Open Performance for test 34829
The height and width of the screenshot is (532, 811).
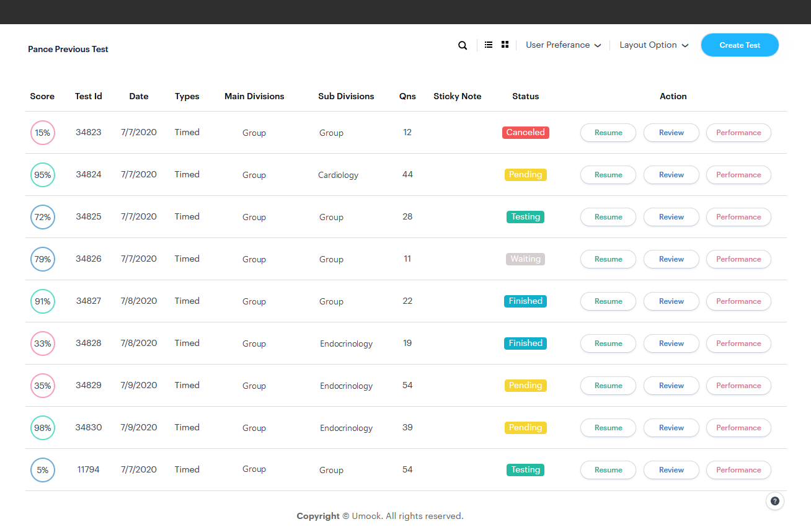[738, 386]
